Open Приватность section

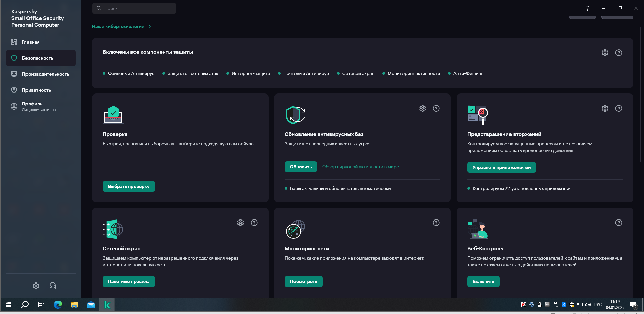point(41,90)
